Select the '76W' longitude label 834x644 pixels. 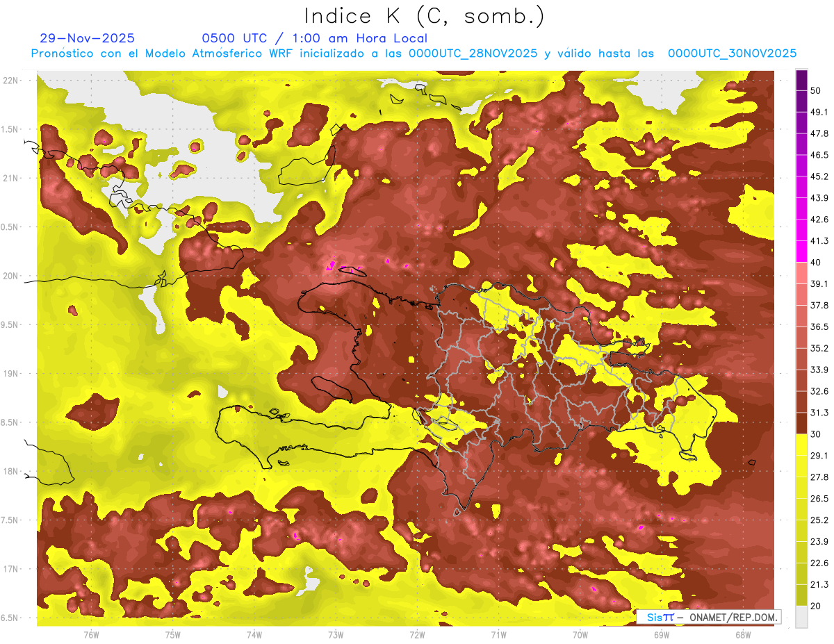coord(91,635)
